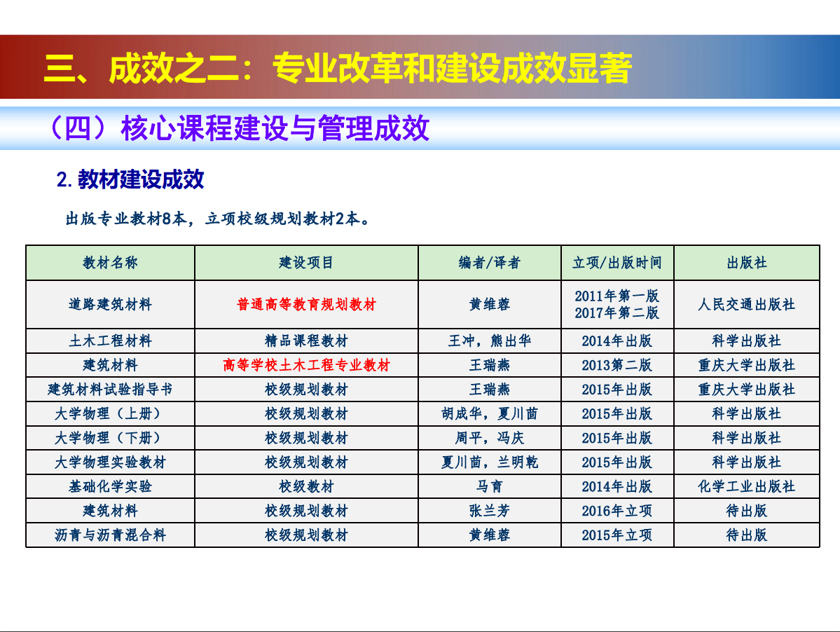Click the 教材名称 column header
The image size is (840, 632).
(110, 263)
